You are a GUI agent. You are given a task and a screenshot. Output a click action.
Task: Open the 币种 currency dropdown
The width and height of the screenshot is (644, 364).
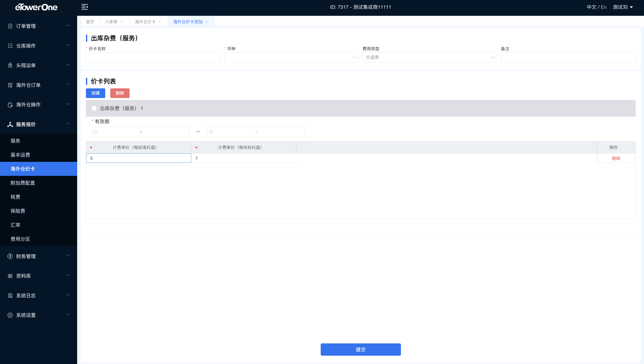tap(291, 57)
